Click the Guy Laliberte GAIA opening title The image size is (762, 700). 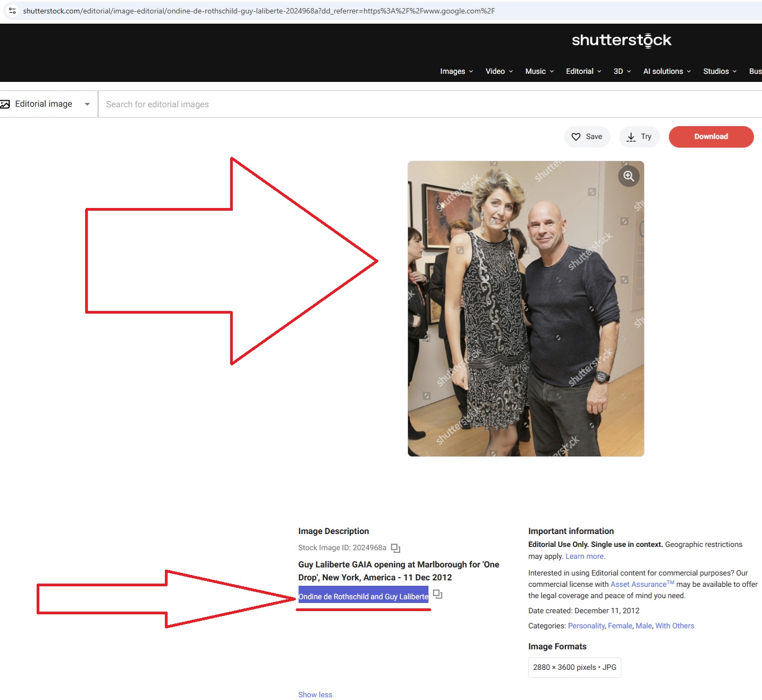click(x=399, y=571)
